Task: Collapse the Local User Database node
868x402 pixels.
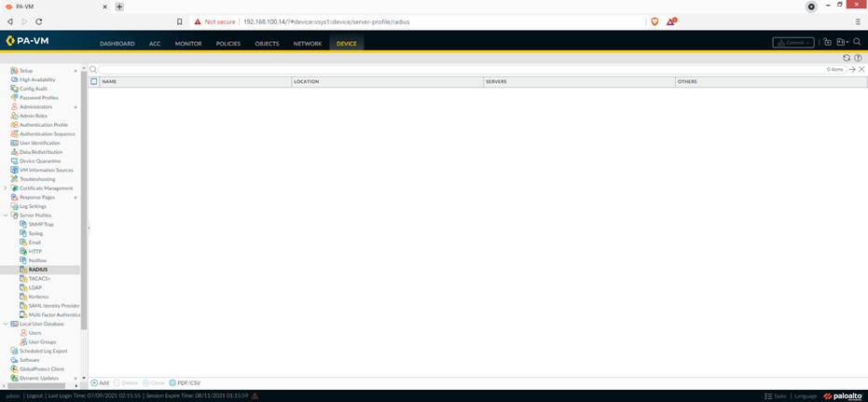Action: pos(6,324)
